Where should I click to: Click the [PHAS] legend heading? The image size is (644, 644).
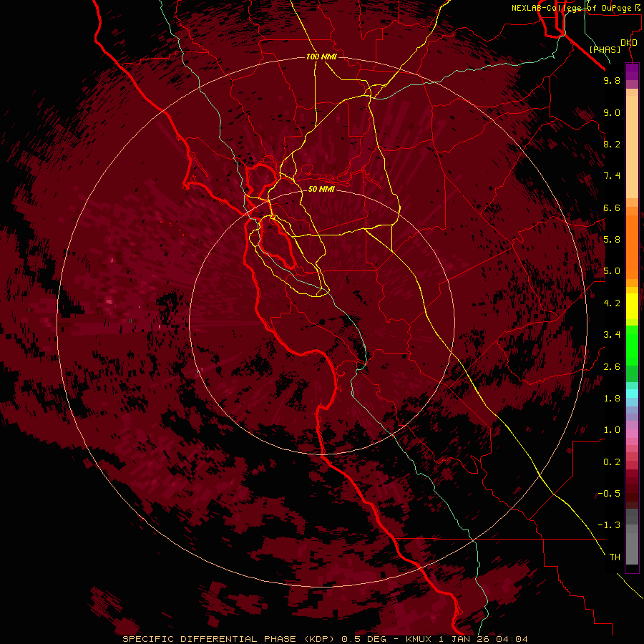(x=605, y=49)
